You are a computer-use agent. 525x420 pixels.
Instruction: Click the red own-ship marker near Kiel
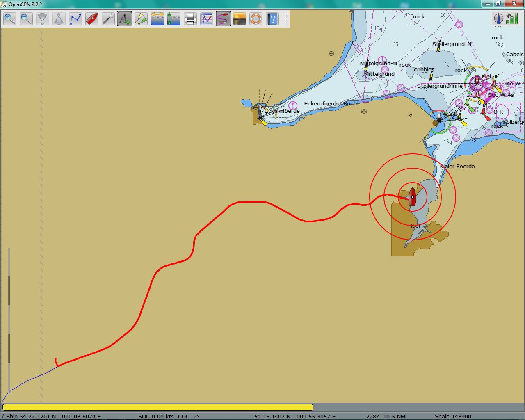pyautogui.click(x=413, y=197)
